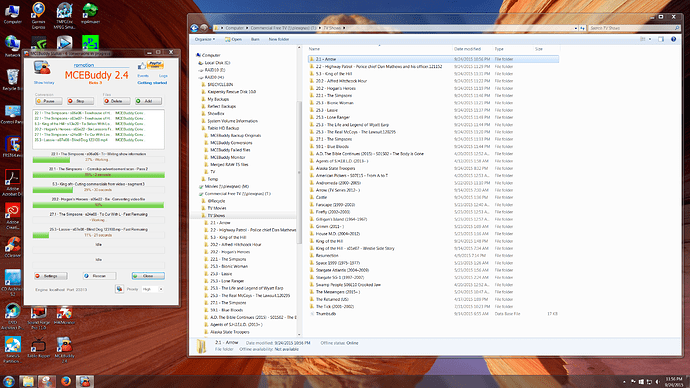Open address bar history dropdown arrow

pyautogui.click(x=576, y=28)
